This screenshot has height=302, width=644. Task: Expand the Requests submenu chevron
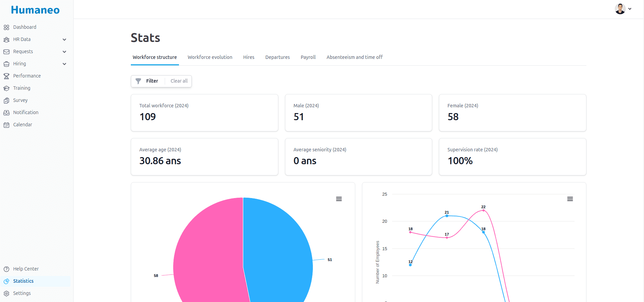point(64,52)
